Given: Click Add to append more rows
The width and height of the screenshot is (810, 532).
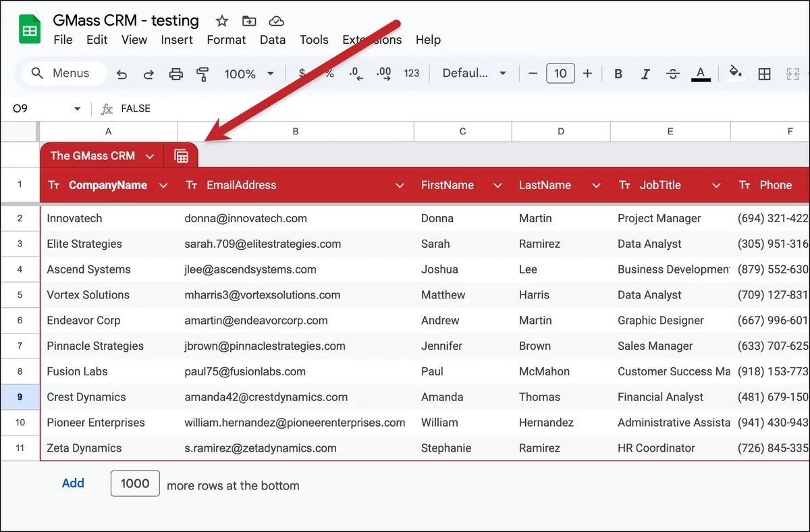Looking at the screenshot, I should coord(73,483).
